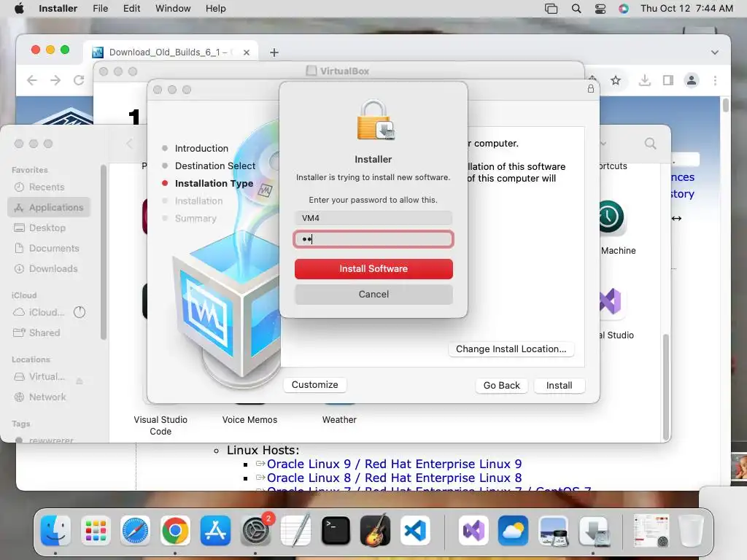Click the installer's Install button
This screenshot has height=560, width=747.
559,385
